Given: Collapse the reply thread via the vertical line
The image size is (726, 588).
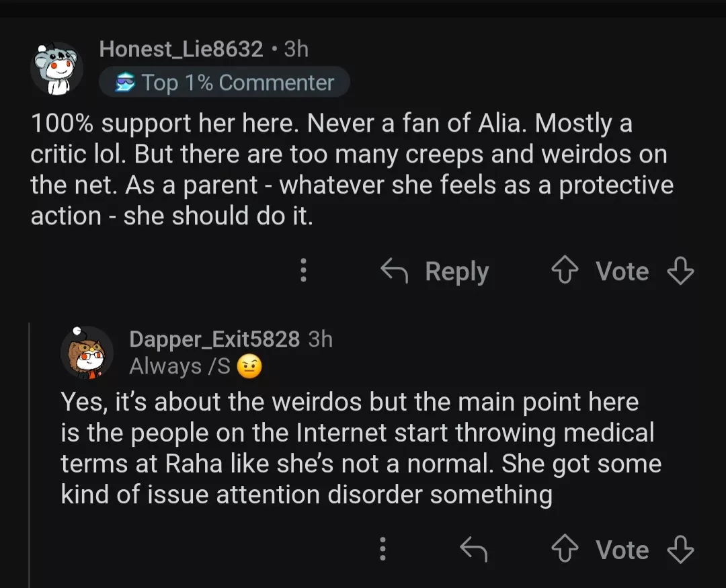Looking at the screenshot, I should (30, 457).
